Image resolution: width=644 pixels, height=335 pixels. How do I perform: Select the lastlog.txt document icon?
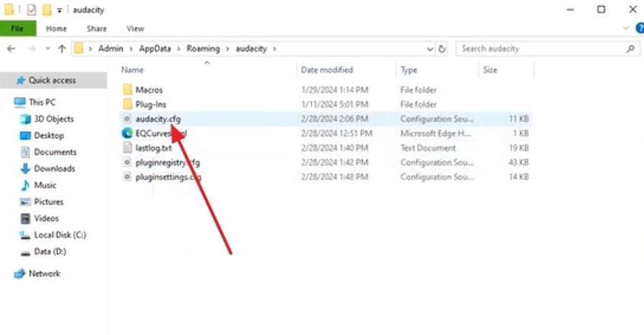pyautogui.click(x=128, y=147)
